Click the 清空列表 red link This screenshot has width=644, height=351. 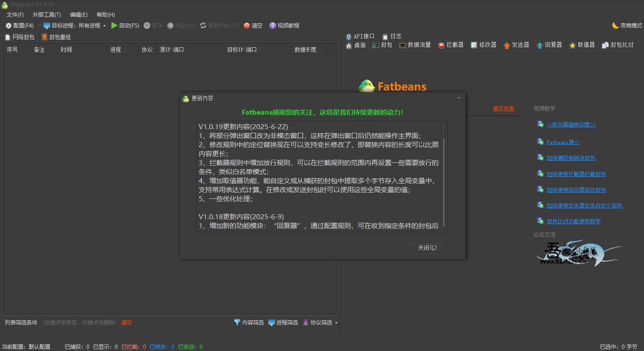503,108
